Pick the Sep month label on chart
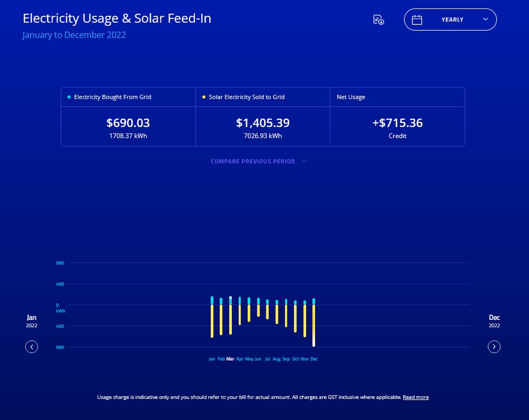 click(286, 359)
